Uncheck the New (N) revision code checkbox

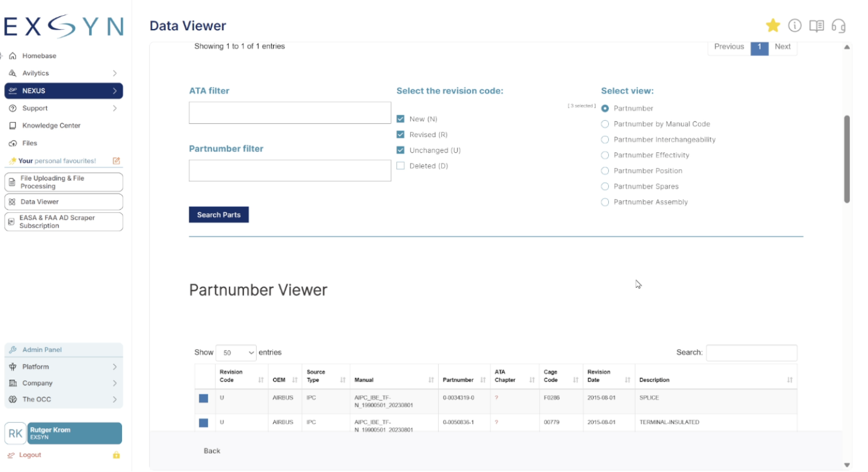pyautogui.click(x=401, y=119)
